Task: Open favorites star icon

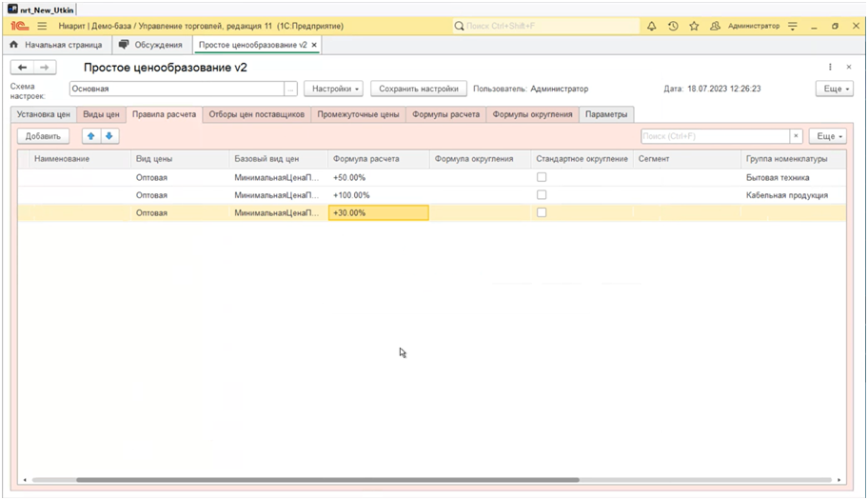Action: 694,26
